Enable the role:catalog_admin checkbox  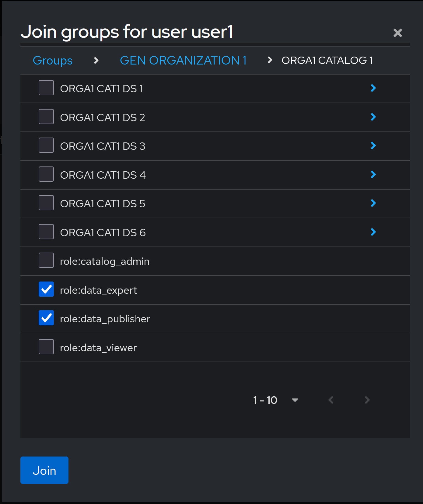[x=46, y=260]
